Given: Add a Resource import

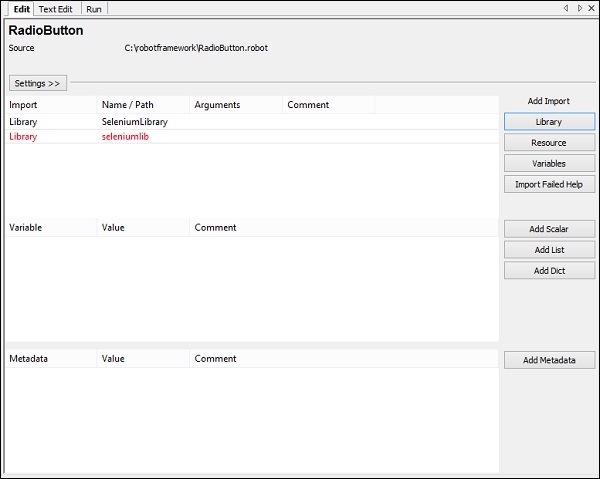Looking at the screenshot, I should coord(549,143).
